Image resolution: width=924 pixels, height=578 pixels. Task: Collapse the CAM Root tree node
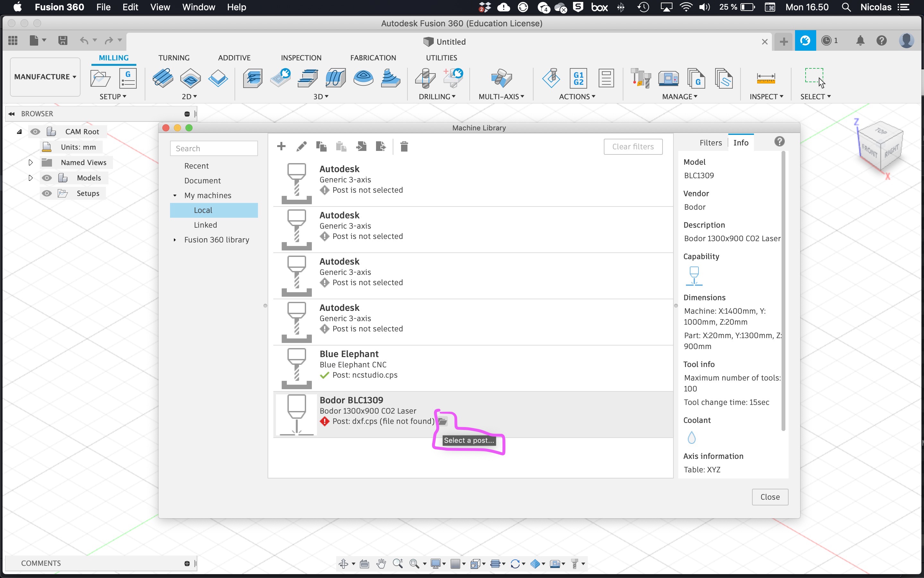[19, 132]
